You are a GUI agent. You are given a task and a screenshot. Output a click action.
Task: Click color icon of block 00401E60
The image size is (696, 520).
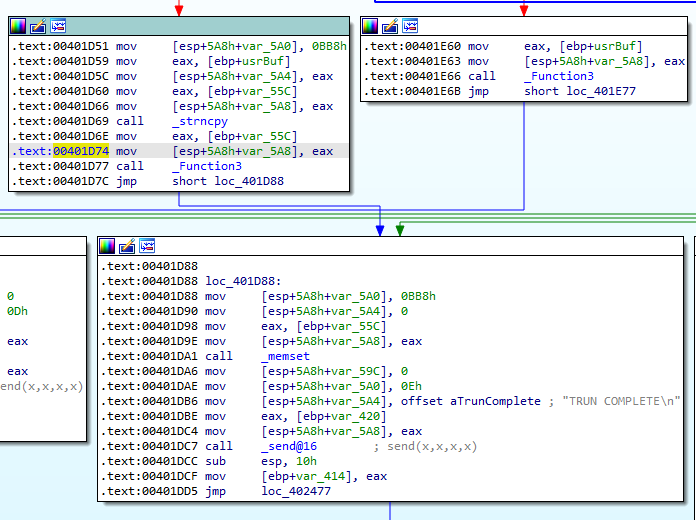pyautogui.click(x=370, y=27)
